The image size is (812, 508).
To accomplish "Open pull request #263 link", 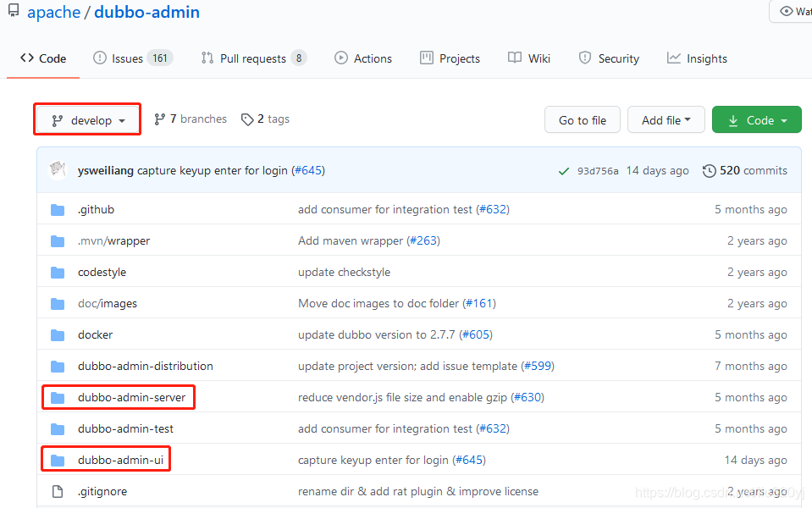I will coord(423,240).
